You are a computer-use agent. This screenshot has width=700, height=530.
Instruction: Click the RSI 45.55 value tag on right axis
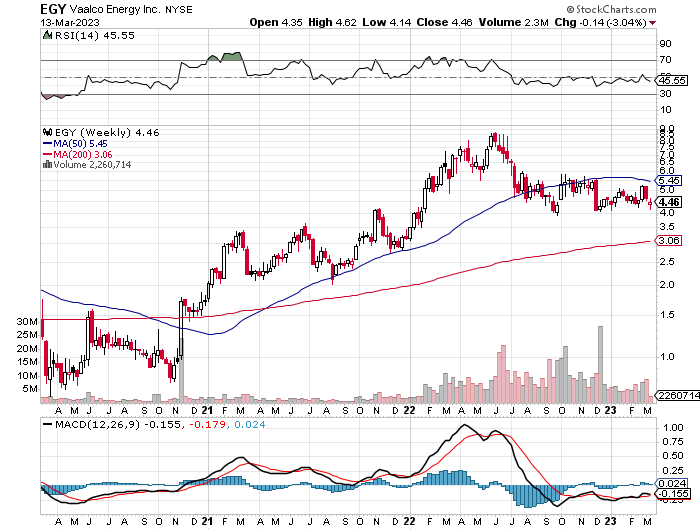tap(672, 80)
